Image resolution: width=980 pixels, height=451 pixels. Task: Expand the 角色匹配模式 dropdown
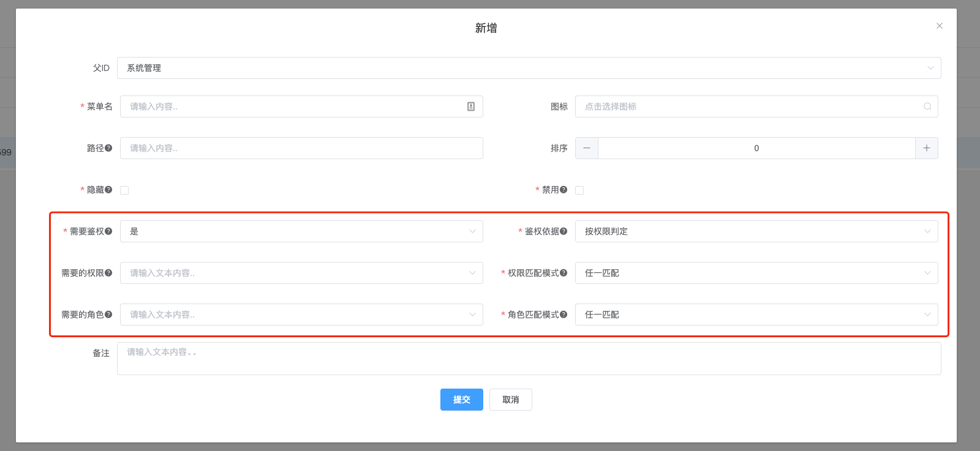coord(756,315)
